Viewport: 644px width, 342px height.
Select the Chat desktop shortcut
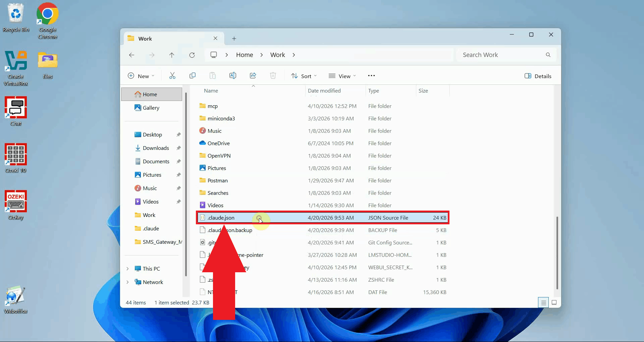(16, 111)
